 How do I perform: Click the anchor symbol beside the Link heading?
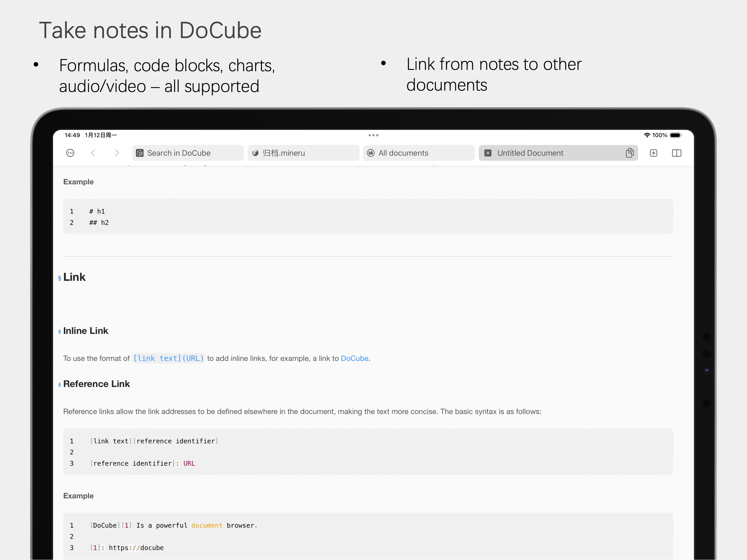point(59,278)
